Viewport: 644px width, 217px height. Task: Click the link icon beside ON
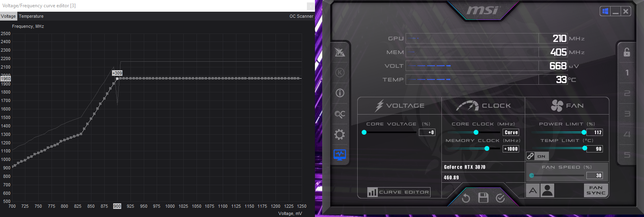(x=530, y=156)
